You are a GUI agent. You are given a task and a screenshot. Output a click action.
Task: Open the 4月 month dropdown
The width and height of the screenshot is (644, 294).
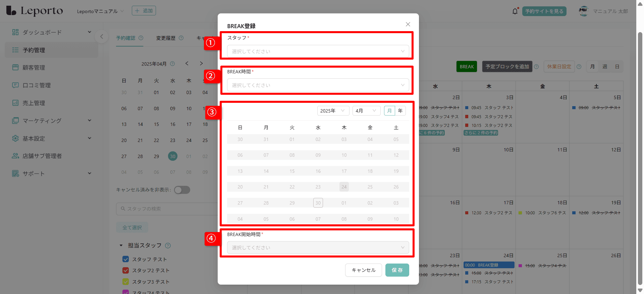click(366, 111)
